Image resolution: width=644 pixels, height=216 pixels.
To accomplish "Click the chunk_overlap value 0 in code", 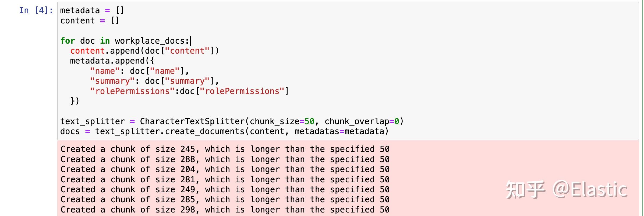I will click(x=396, y=121).
